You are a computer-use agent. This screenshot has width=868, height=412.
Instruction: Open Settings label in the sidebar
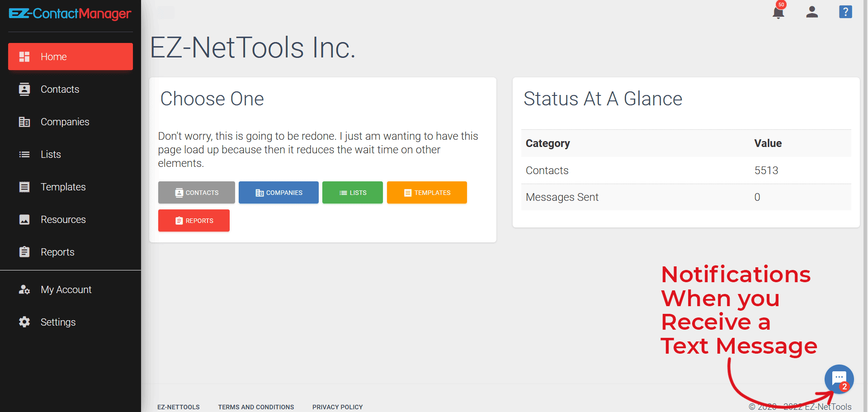(x=58, y=322)
